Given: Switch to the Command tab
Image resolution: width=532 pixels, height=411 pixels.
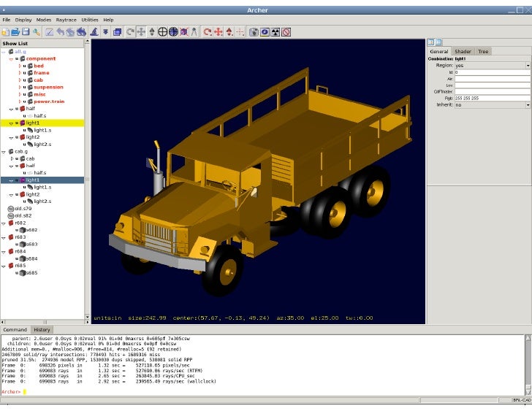Looking at the screenshot, I should pyautogui.click(x=15, y=330).
